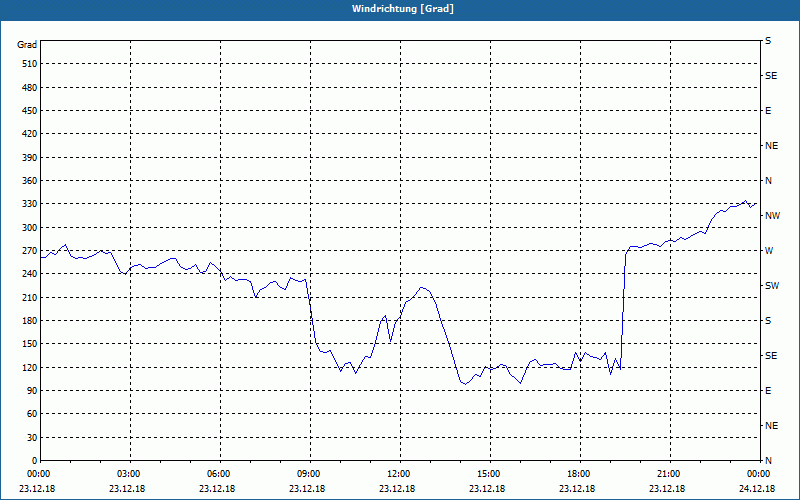Click the NW compass label
This screenshot has height=500, width=800.
tap(772, 215)
